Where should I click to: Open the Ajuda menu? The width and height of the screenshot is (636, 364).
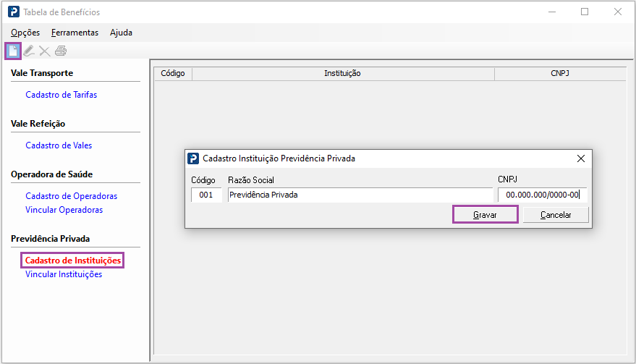coord(121,33)
